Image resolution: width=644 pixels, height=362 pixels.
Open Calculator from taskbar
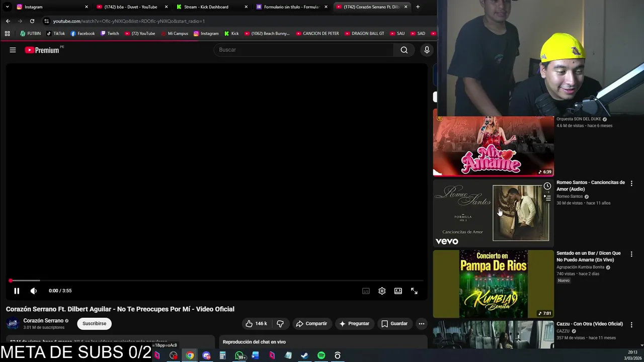pyautogui.click(x=222, y=355)
